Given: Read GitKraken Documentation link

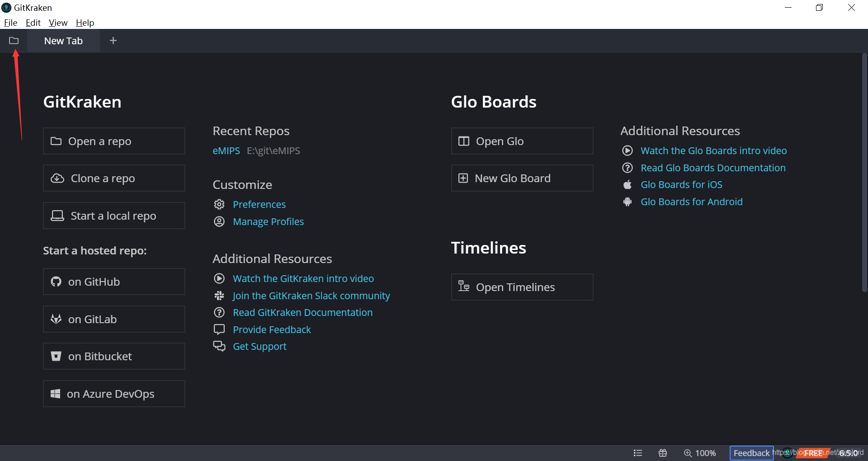Looking at the screenshot, I should coord(302,313).
